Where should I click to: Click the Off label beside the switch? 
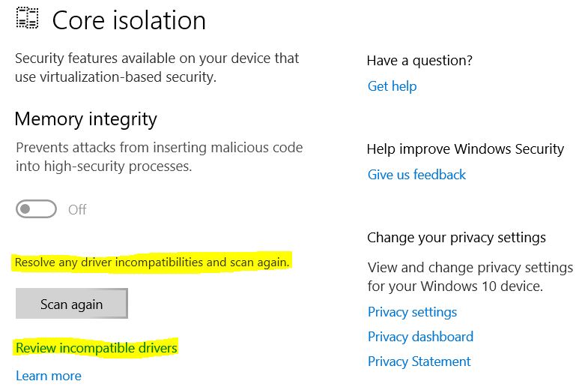[77, 209]
